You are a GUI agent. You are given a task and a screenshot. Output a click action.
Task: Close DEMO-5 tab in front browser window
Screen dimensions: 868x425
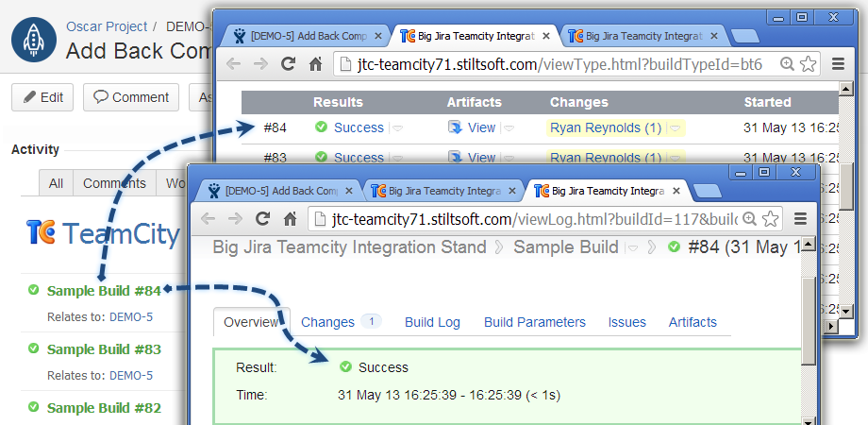coord(349,192)
